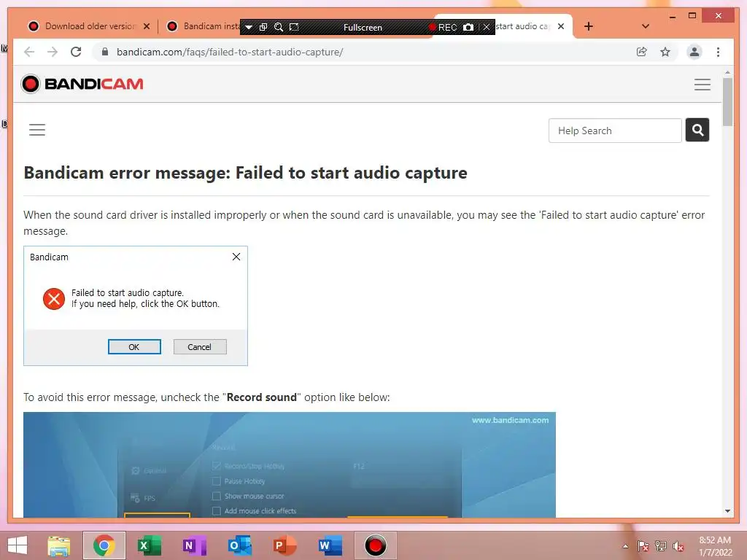Open the site header hamburger menu
Viewport: 747px width, 560px height.
(x=703, y=85)
